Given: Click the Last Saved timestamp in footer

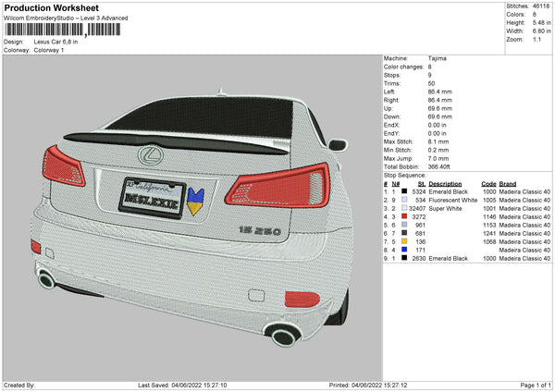Looking at the screenshot, I should (182, 385).
